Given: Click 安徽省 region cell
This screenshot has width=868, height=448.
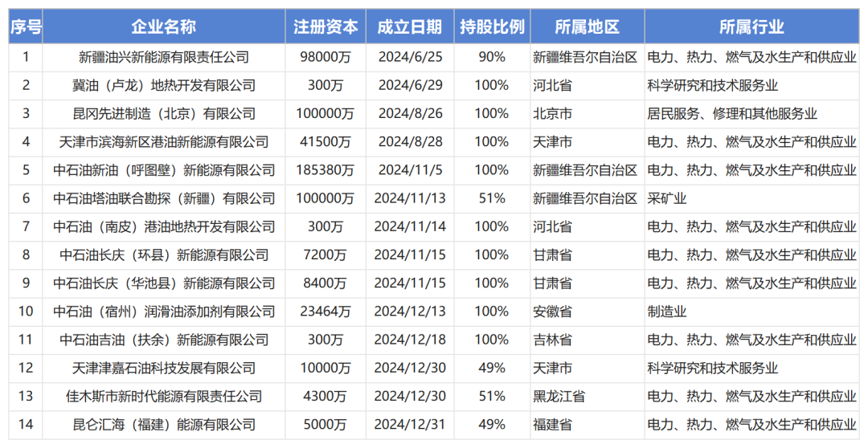Looking at the screenshot, I should point(588,312).
